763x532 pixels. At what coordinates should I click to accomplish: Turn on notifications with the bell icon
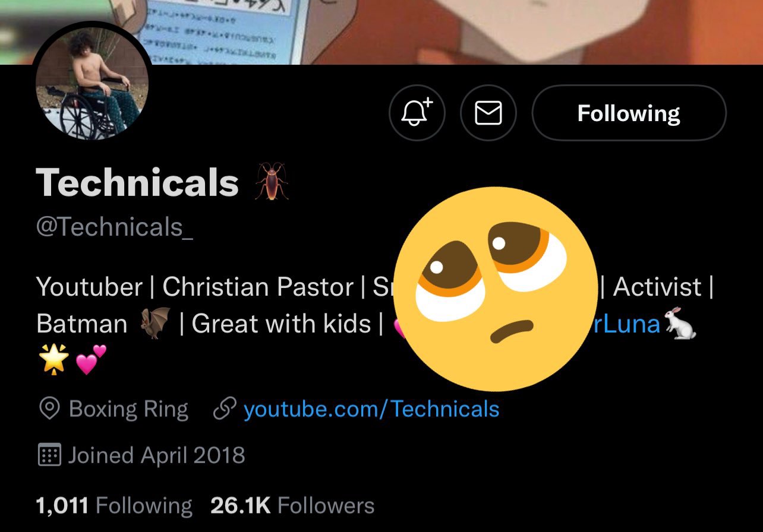pos(417,113)
